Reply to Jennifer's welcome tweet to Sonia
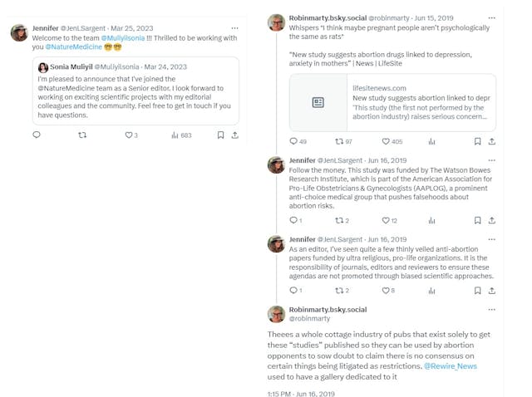The width and height of the screenshot is (532, 397). (x=37, y=135)
